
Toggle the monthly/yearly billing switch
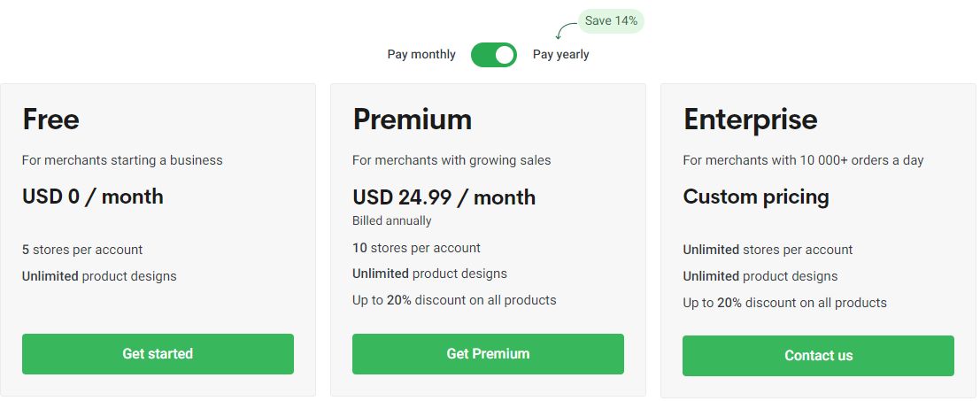(494, 55)
